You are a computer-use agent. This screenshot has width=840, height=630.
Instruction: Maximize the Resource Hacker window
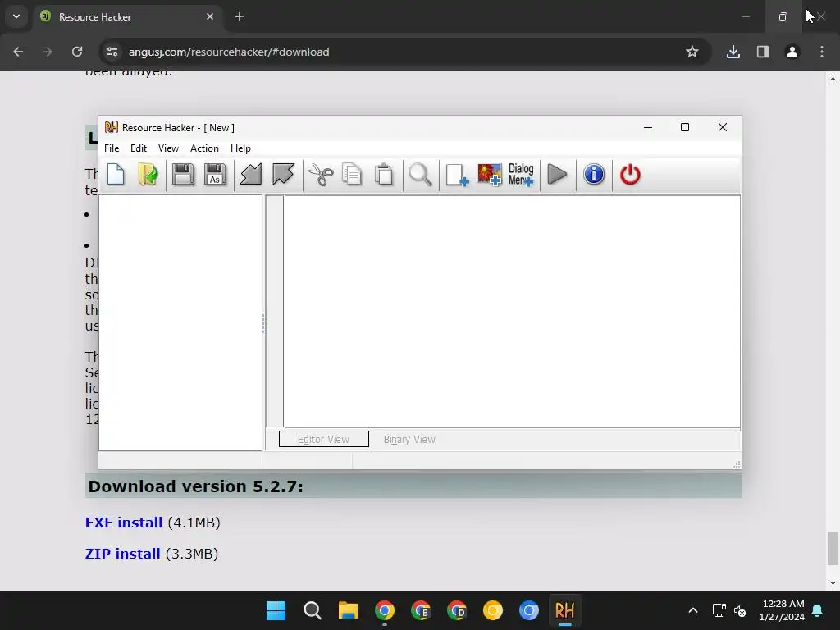click(685, 127)
